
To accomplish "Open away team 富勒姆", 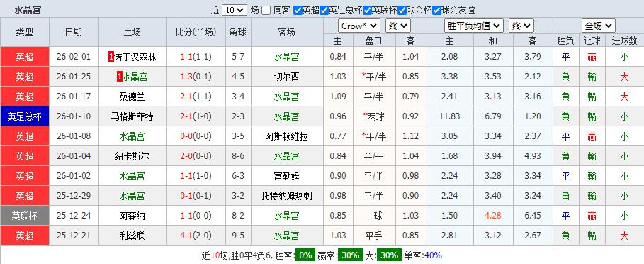I will pos(287,177).
